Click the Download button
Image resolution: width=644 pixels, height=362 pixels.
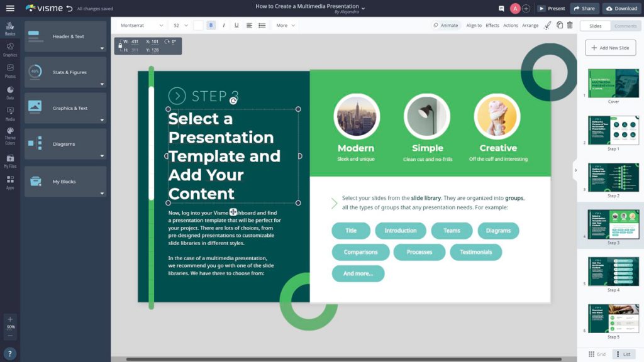(x=621, y=9)
